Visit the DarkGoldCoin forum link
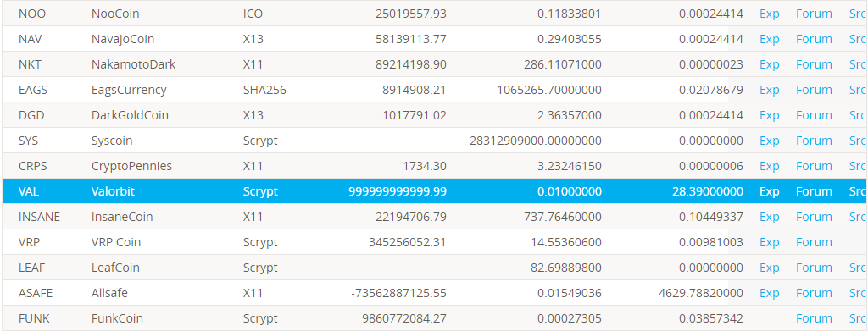This screenshot has width=868, height=331. pos(814,115)
